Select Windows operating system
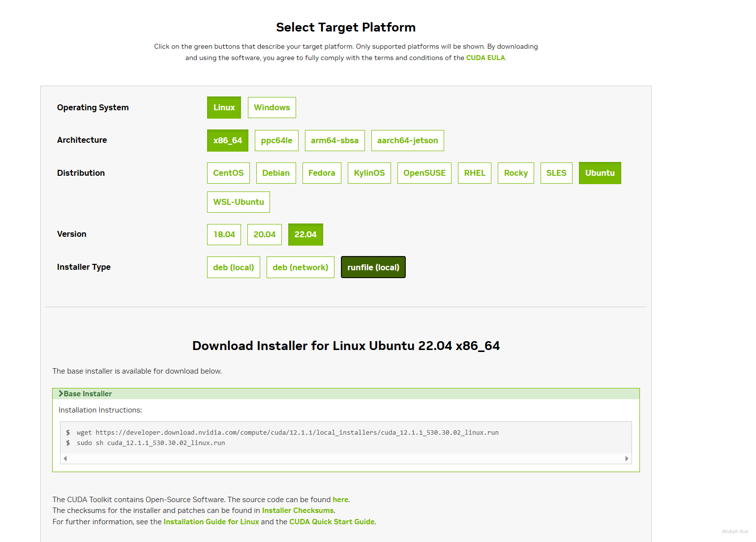 [x=272, y=108]
